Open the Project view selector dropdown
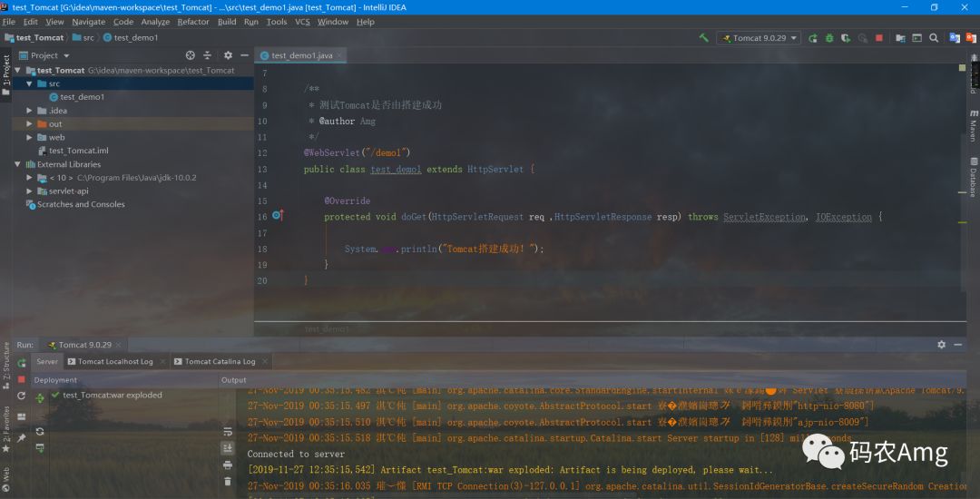Image resolution: width=980 pixels, height=499 pixels. [x=44, y=55]
